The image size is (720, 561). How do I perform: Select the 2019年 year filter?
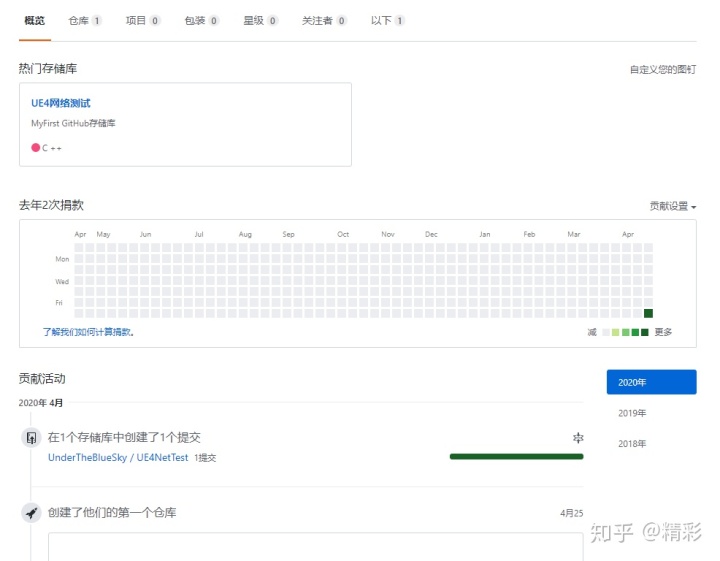[632, 413]
